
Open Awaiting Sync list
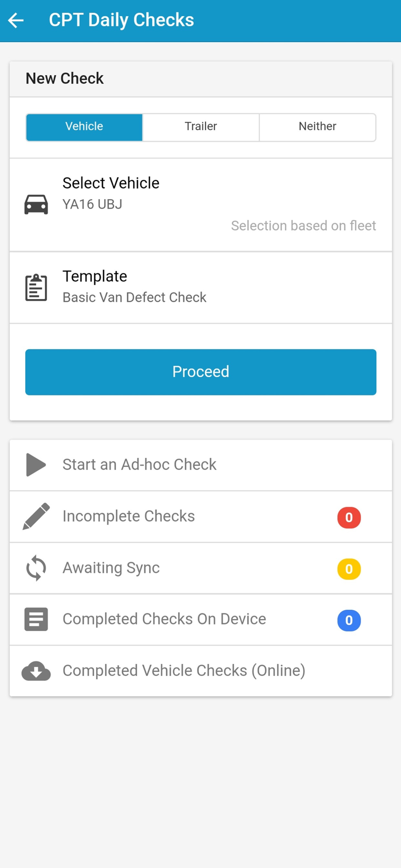click(x=201, y=568)
